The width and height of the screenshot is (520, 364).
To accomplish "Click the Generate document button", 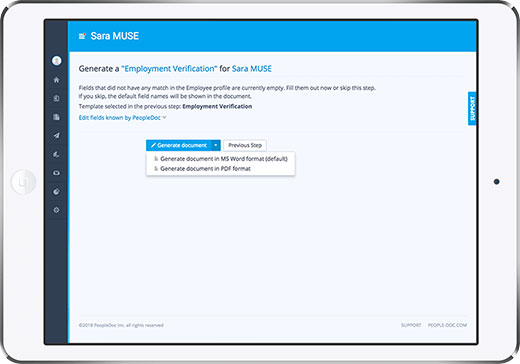I will click(x=179, y=145).
